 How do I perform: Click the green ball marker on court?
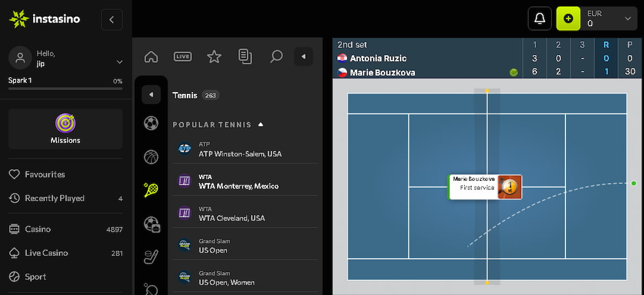tap(634, 183)
